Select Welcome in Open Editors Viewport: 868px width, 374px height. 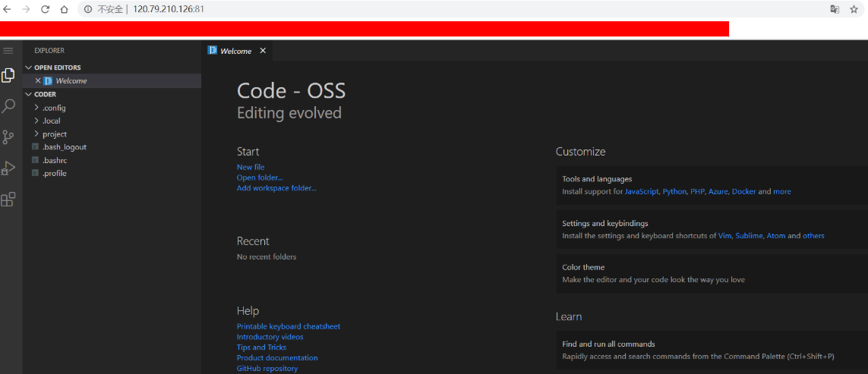click(71, 80)
